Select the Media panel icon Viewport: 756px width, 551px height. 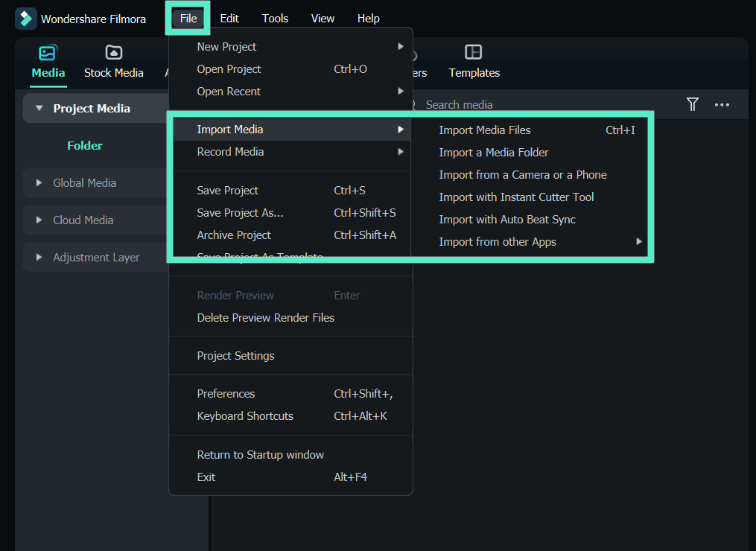coord(48,52)
